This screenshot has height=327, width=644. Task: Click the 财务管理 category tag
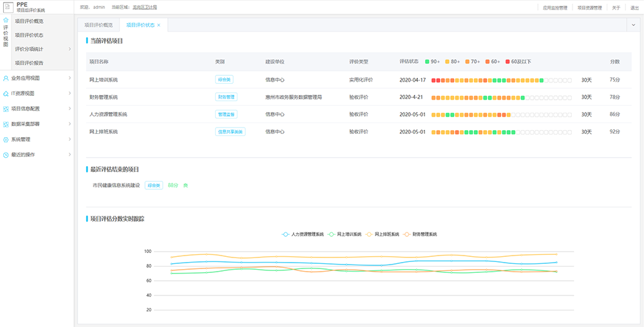226,97
